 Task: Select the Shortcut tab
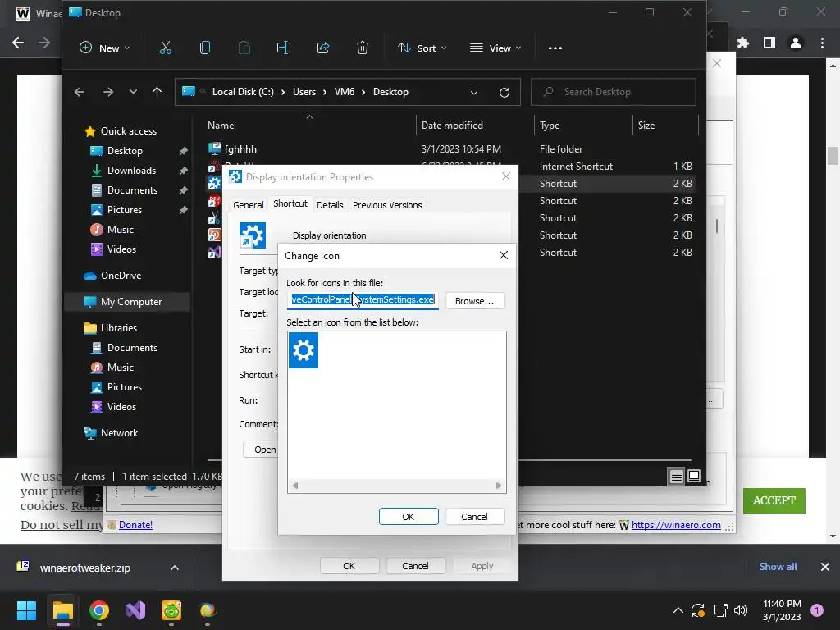point(290,203)
